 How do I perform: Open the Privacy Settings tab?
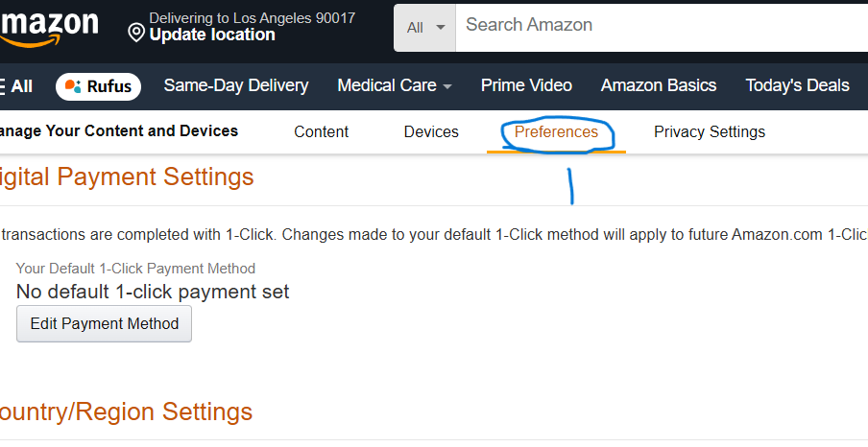click(x=710, y=132)
